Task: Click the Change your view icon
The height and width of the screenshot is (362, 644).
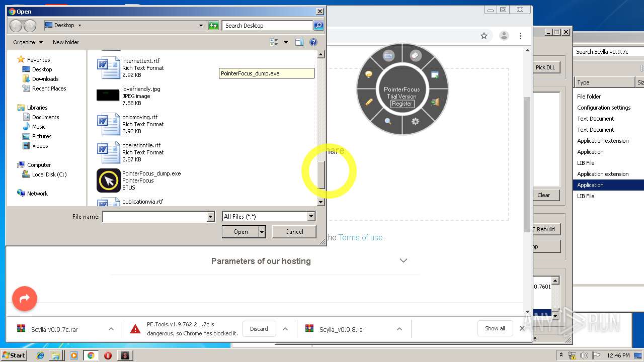Action: [274, 42]
